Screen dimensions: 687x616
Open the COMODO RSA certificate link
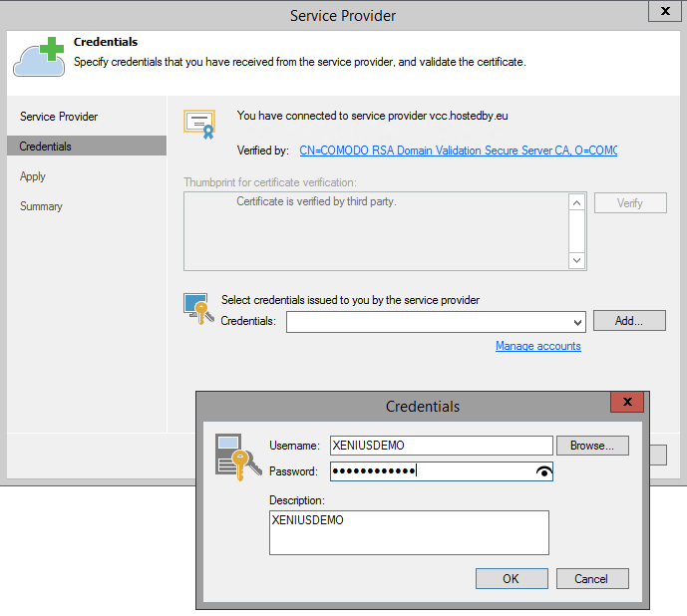click(x=459, y=151)
